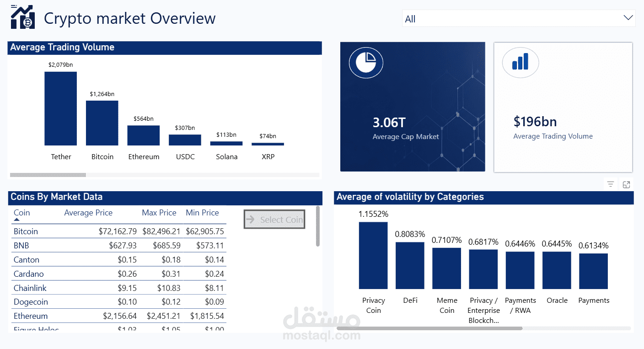
Task: Click the crypto chart logo icon
Action: click(x=23, y=17)
